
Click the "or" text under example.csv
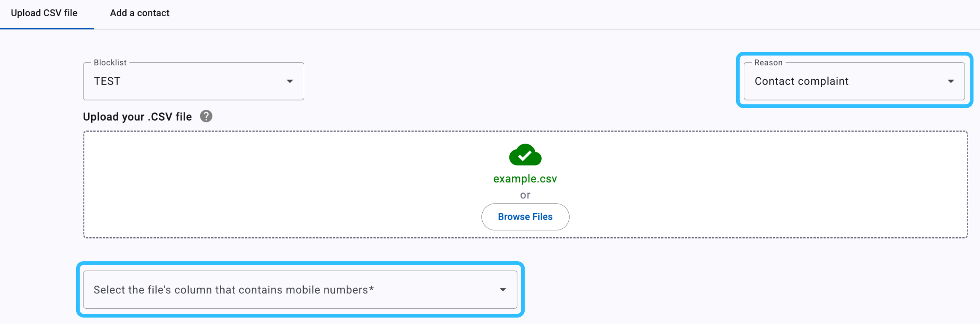[x=525, y=195]
